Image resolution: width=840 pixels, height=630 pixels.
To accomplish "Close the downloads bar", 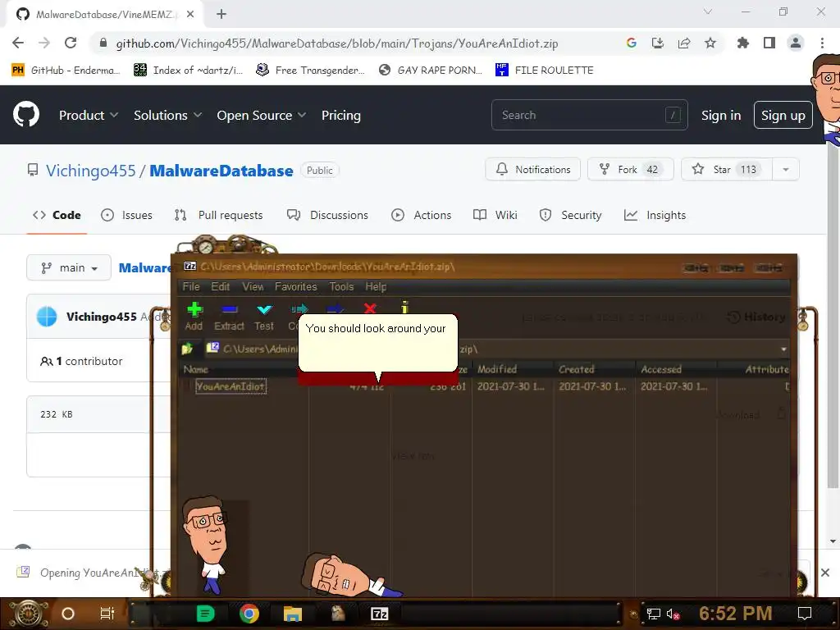I will point(825,573).
